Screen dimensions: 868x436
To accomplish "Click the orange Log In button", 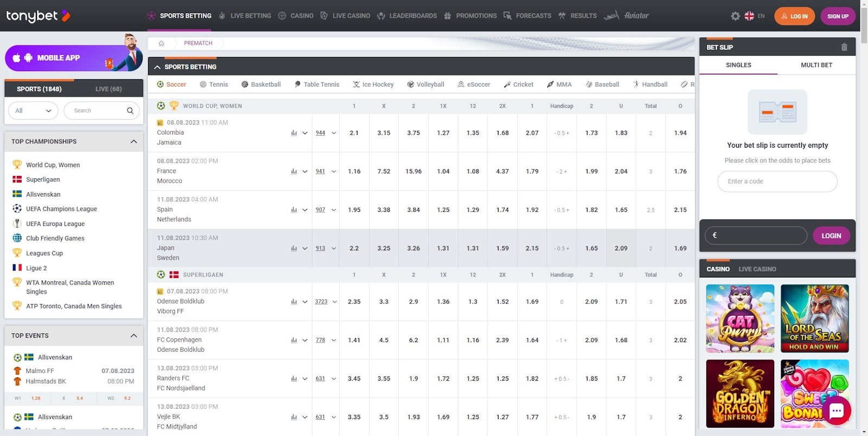I will (x=794, y=16).
